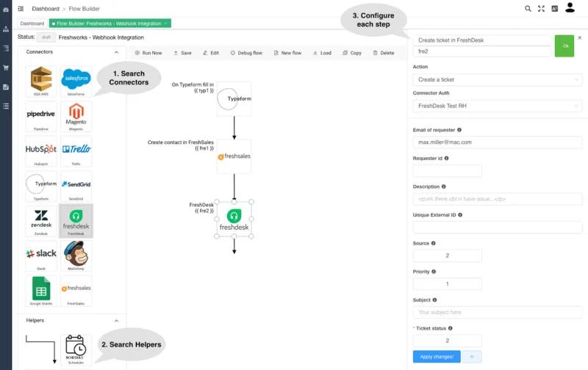Collapse the Helpers panel

[x=116, y=321]
